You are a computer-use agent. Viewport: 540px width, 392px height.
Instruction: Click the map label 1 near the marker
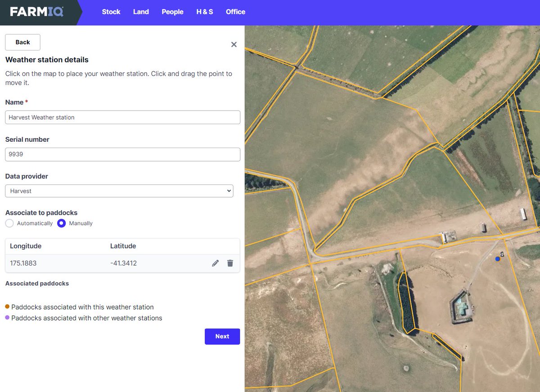coord(502,254)
